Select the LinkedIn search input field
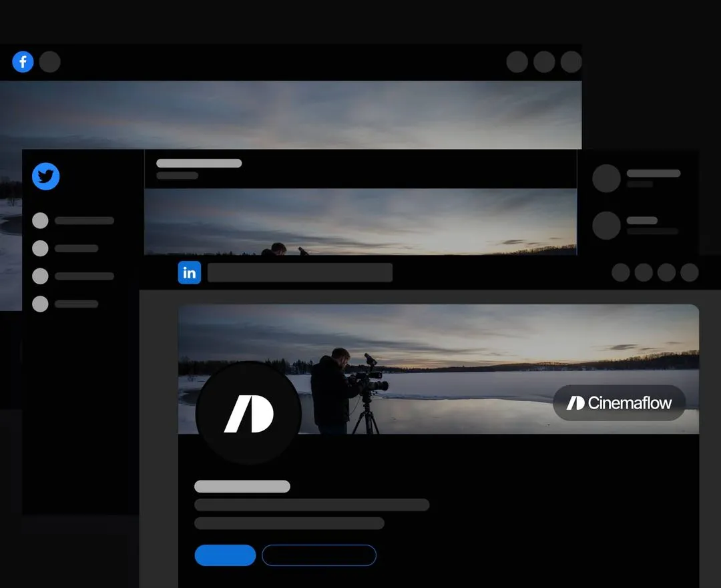The width and height of the screenshot is (721, 588). 299,272
